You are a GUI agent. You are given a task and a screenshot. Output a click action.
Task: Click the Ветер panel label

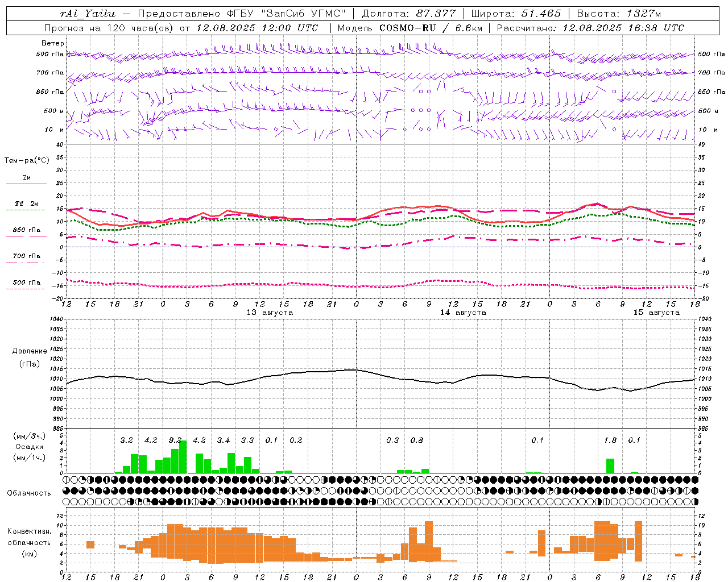click(52, 43)
